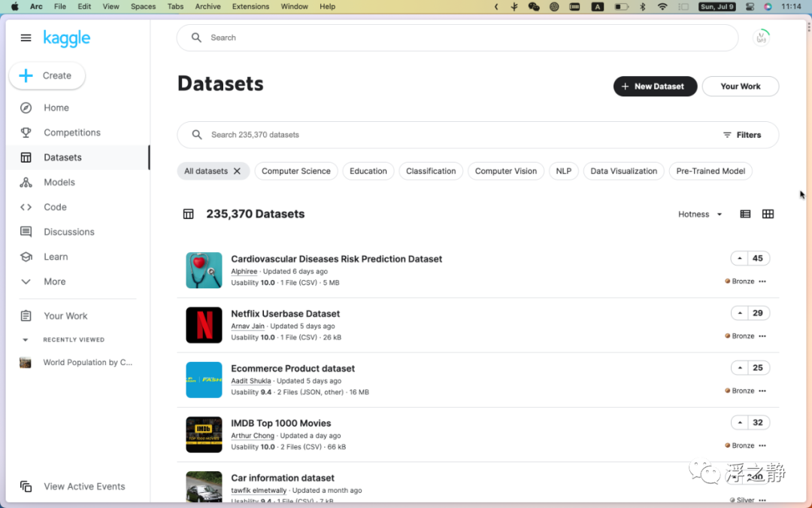
Task: Click the Kaggle logo
Action: coord(67,38)
